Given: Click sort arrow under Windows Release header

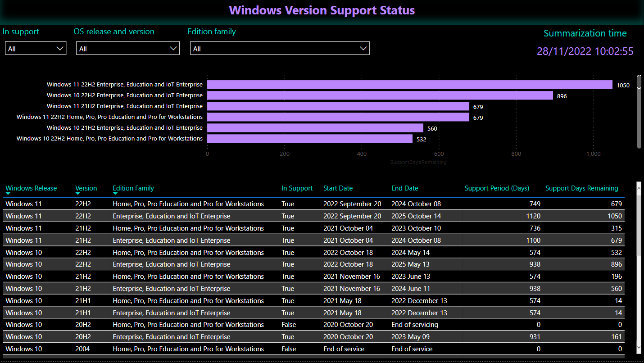Looking at the screenshot, I should pyautogui.click(x=8, y=194).
